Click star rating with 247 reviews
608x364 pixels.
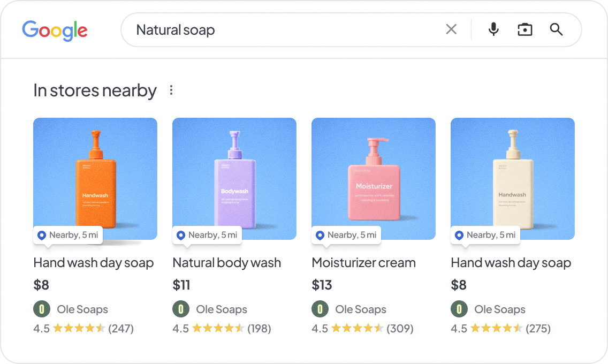pyautogui.click(x=79, y=328)
